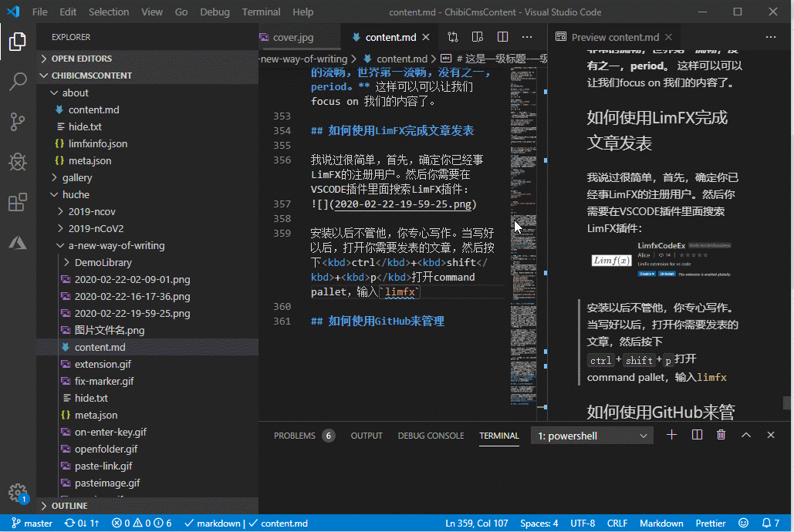794x532 pixels.
Task: Collapse the a-new-way-of-writing folder
Action: pos(147,245)
